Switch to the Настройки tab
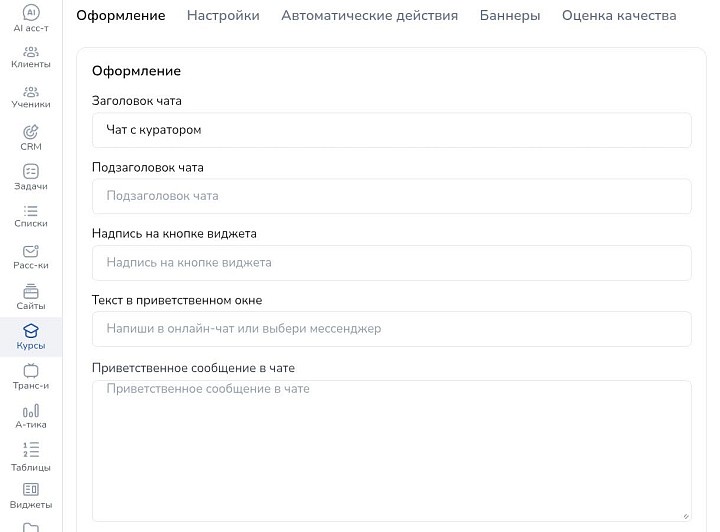 tap(223, 16)
